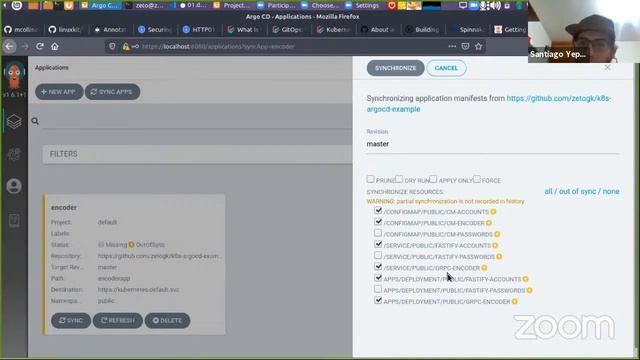This screenshot has width=640, height=360.
Task: Enable the FORCE checkbox
Action: tap(476, 179)
